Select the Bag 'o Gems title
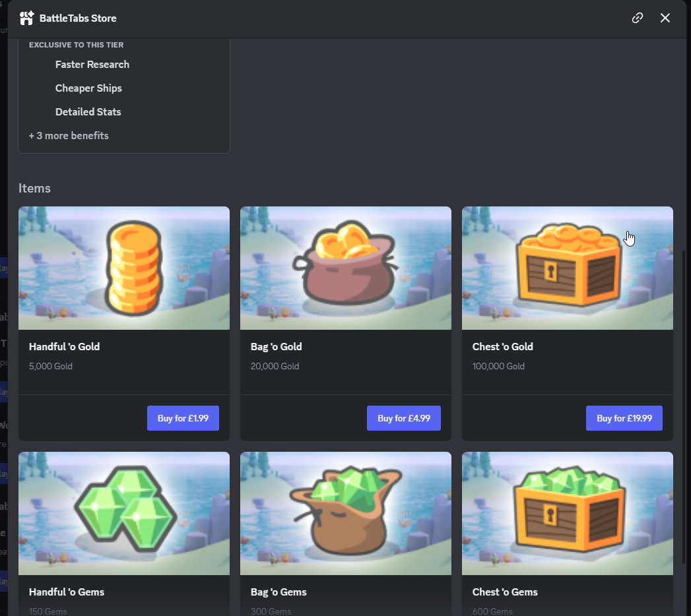This screenshot has width=691, height=616. (x=279, y=592)
